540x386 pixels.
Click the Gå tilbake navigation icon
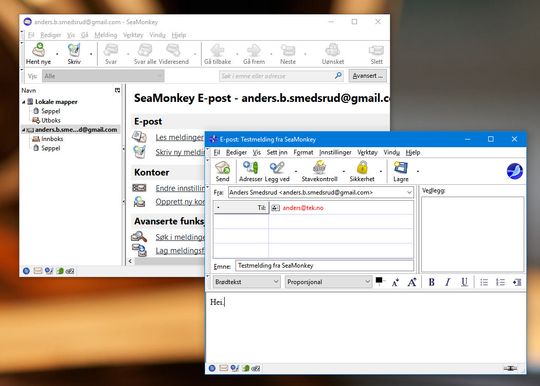[217, 54]
